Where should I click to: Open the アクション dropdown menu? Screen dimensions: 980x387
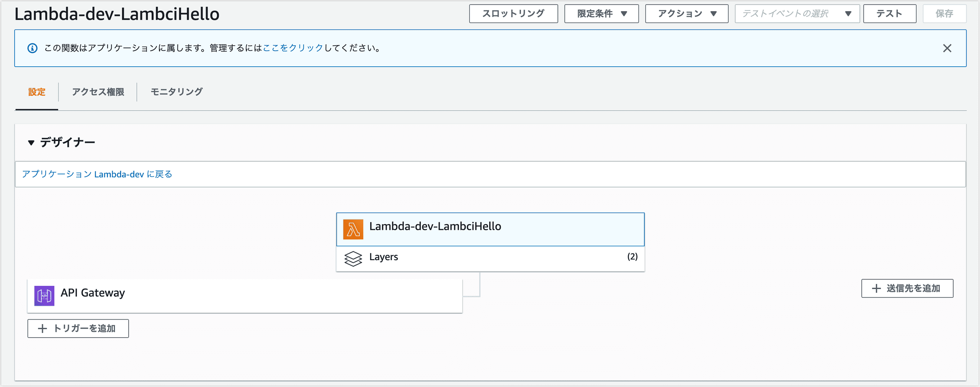[x=686, y=14]
